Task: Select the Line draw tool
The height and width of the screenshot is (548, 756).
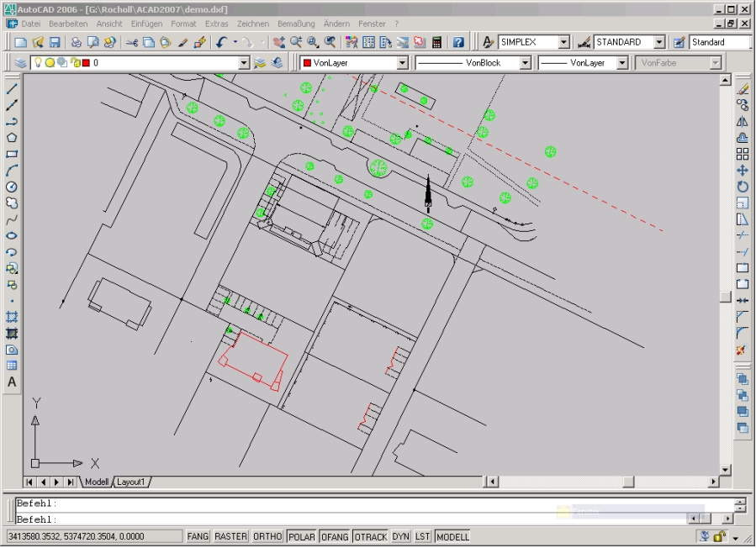Action: click(12, 89)
